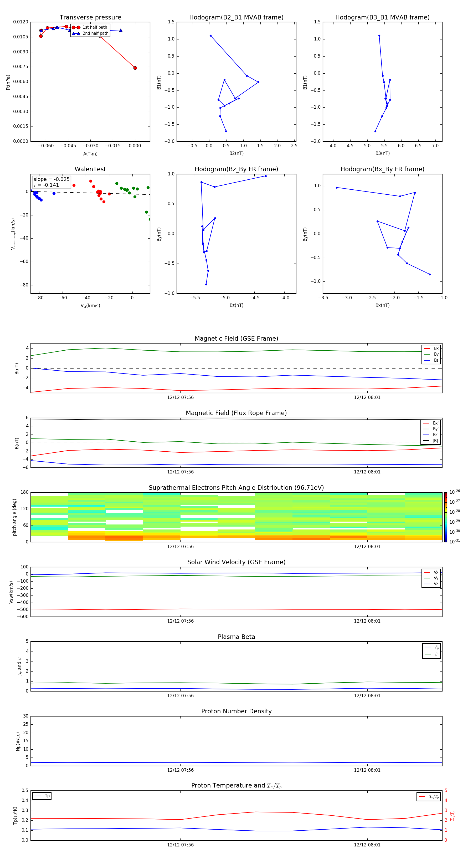Image resolution: width=473 pixels, height=868 pixels.
Task: Click the By entry in GSE field legend
Action: (x=431, y=354)
